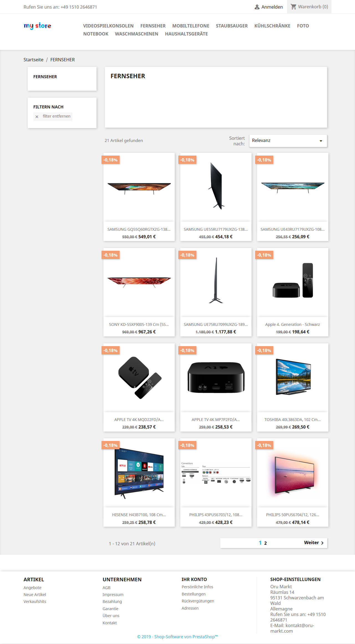Click the Anmelden user icon
The height and width of the screenshot is (644, 355).
[x=257, y=7]
